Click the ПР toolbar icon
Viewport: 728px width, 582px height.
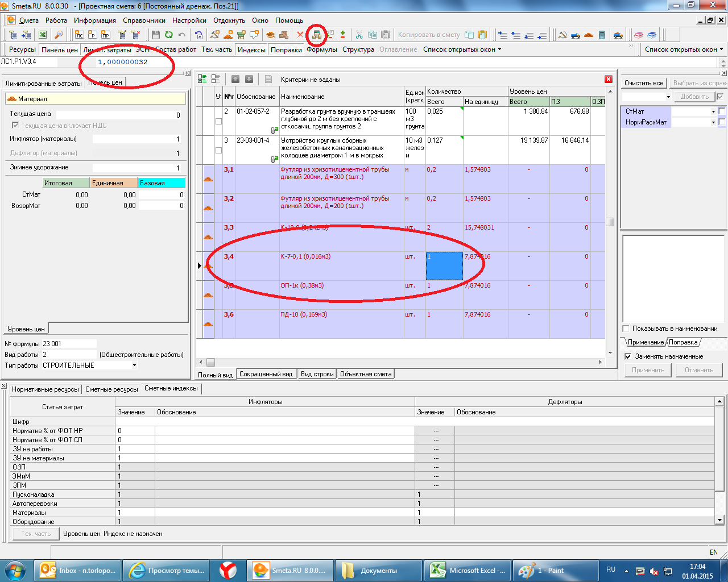coord(106,35)
